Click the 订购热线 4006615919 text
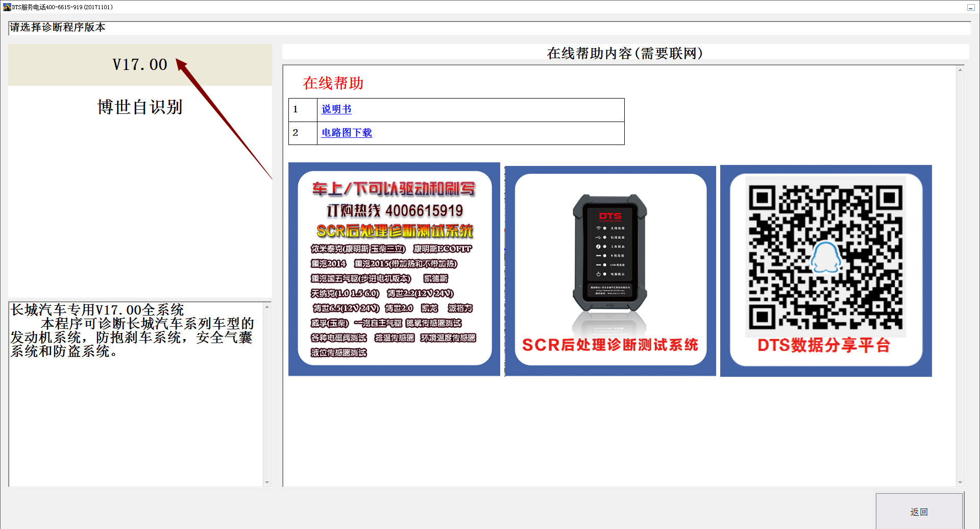The width and height of the screenshot is (980, 529). coord(395,210)
